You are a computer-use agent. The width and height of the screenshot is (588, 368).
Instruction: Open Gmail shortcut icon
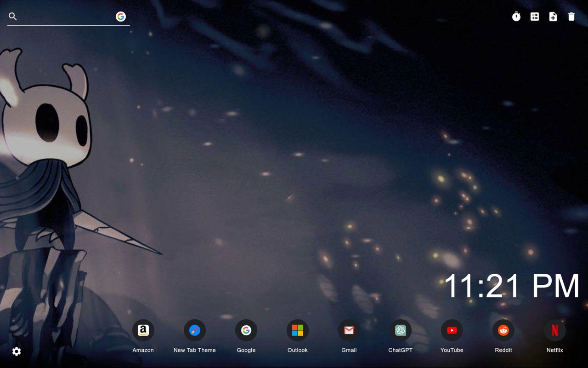pyautogui.click(x=349, y=330)
